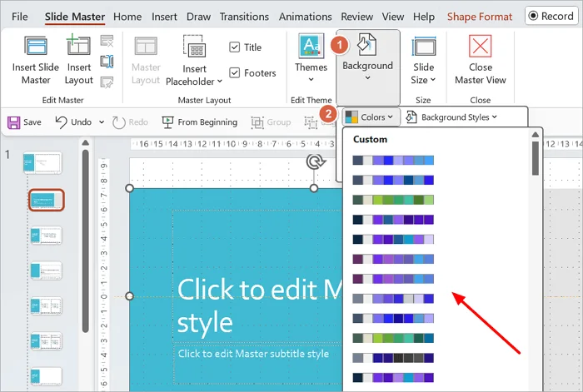This screenshot has width=583, height=392.
Task: Click the Save floppy disk icon
Action: click(x=14, y=122)
